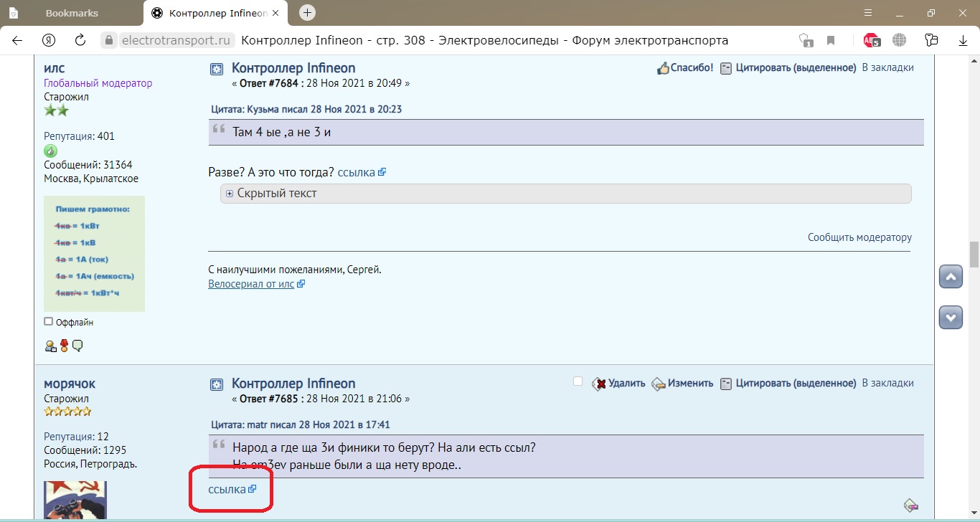Quote reply #7685 with Цитировать (выделенное)
Screen dimensions: 980x522
click(x=788, y=384)
